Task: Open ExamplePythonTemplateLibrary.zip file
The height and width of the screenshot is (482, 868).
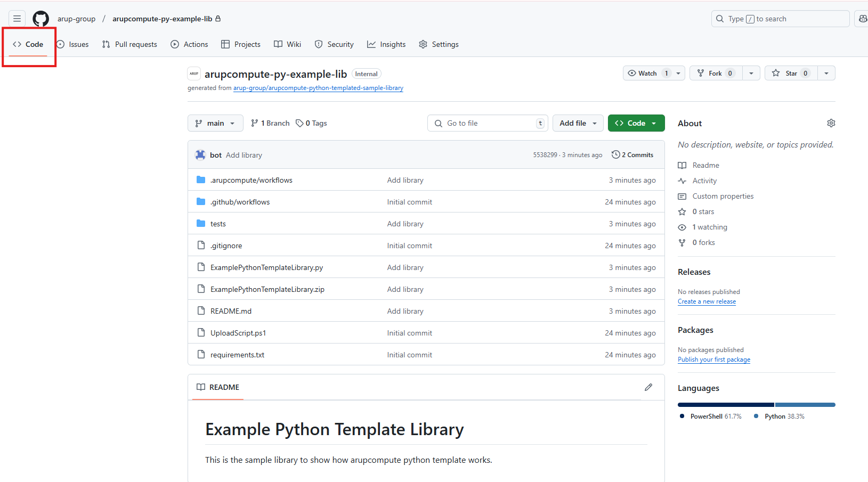Action: click(x=267, y=289)
